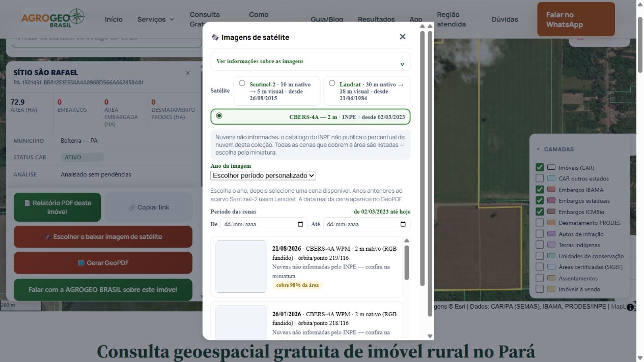Enable Autos de infração layer
Screen dimensions: 644x362
pos(540,234)
